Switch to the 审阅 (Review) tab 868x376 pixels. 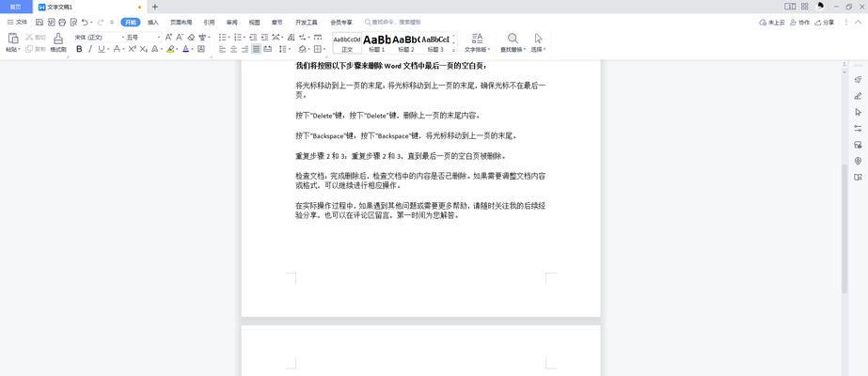(x=231, y=23)
